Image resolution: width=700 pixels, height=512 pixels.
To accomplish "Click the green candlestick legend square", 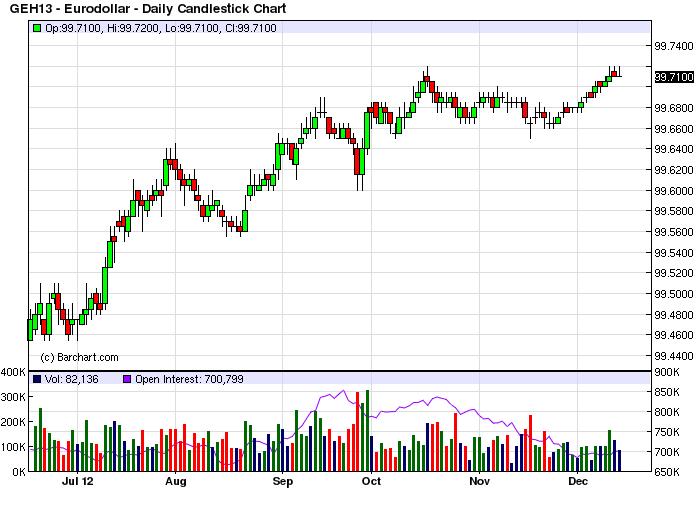I will click(37, 28).
